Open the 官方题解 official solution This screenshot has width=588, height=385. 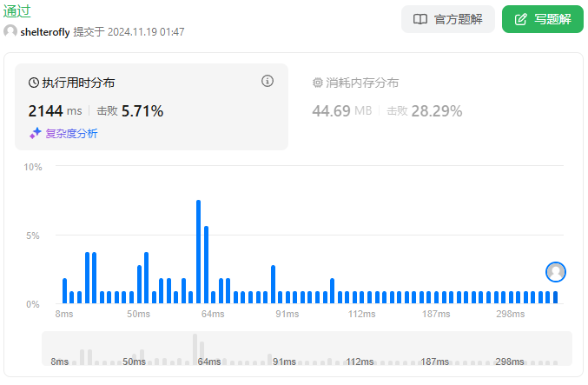click(x=448, y=19)
